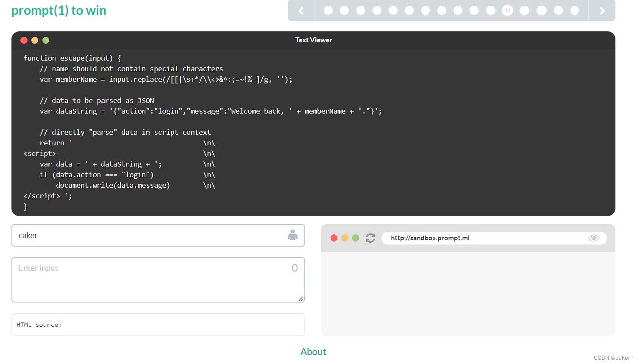This screenshot has height=364, width=640.
Task: Click the closing '</script>' code line
Action: point(47,196)
